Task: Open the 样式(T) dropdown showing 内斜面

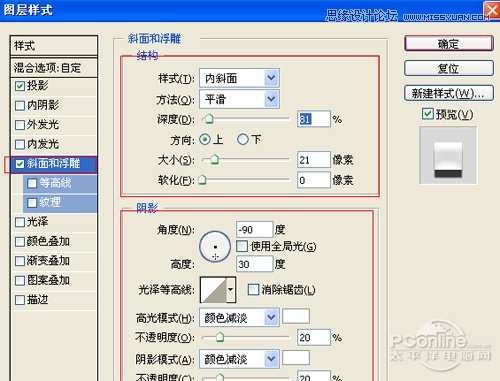Action: (x=239, y=78)
